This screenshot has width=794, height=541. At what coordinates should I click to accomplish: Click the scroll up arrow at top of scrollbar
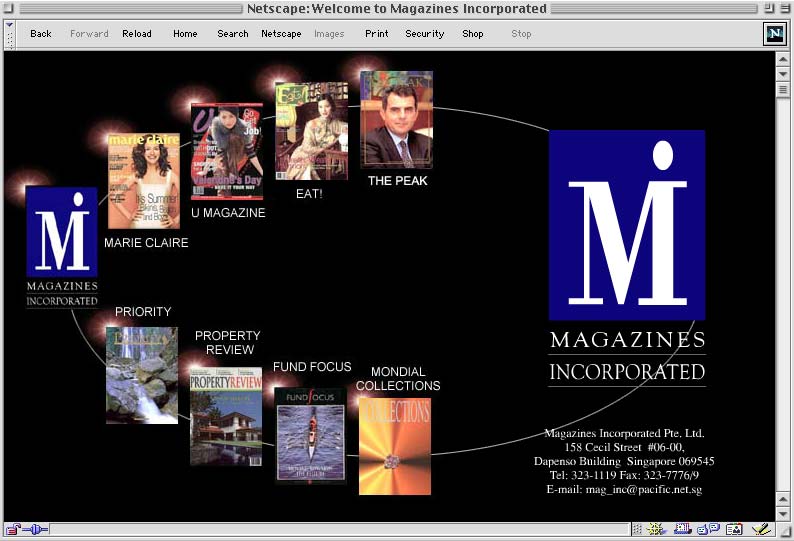point(783,59)
